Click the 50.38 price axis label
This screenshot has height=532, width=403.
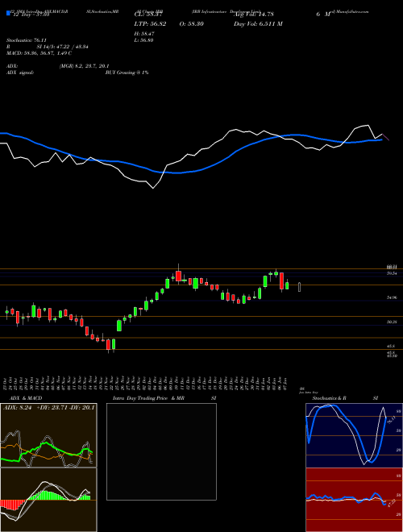pos(392,322)
